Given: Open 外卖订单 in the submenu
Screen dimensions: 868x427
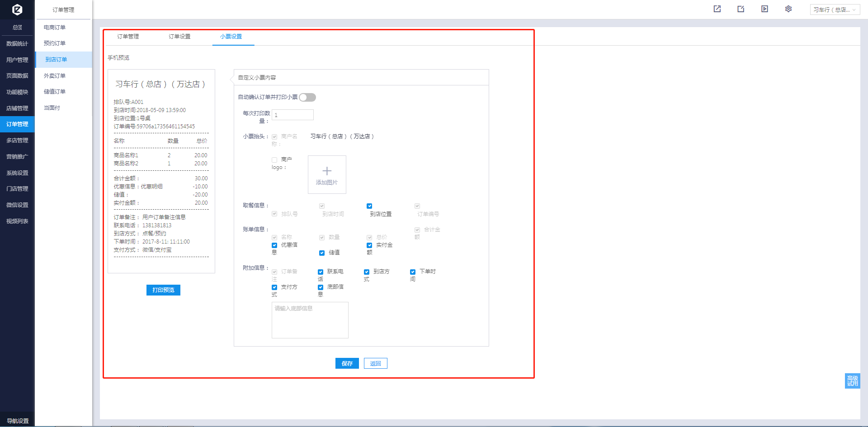Looking at the screenshot, I should (x=55, y=76).
